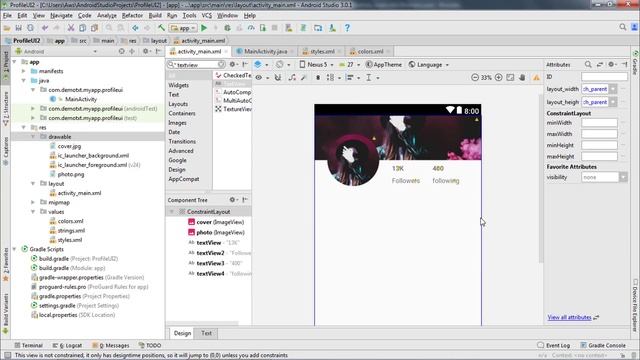Viewport: 640px width, 360px height.
Task: Click the Clear All Constraints icon
Action: [x=292, y=77]
